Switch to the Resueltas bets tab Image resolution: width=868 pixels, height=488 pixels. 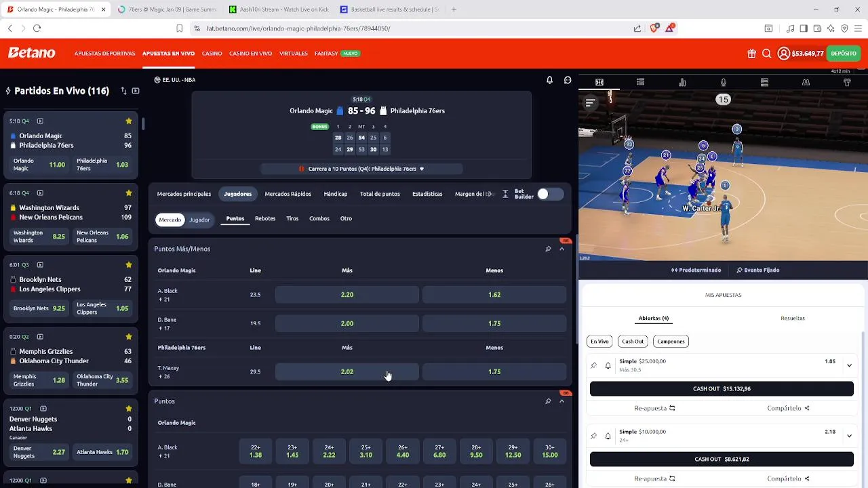tap(793, 318)
